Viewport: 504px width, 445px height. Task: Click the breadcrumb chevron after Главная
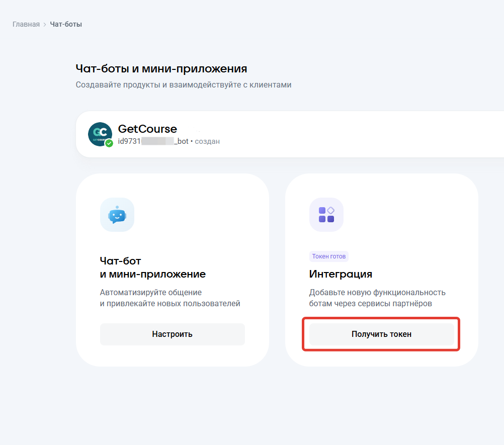(44, 24)
